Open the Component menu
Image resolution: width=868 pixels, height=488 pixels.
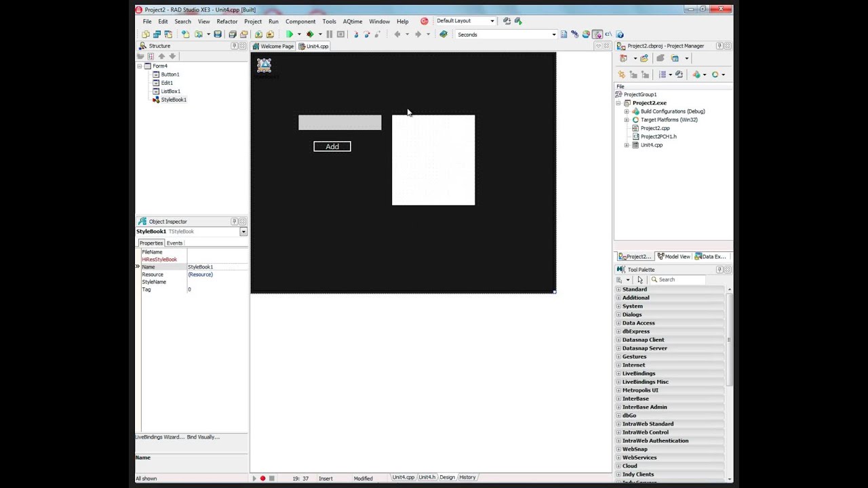[300, 21]
